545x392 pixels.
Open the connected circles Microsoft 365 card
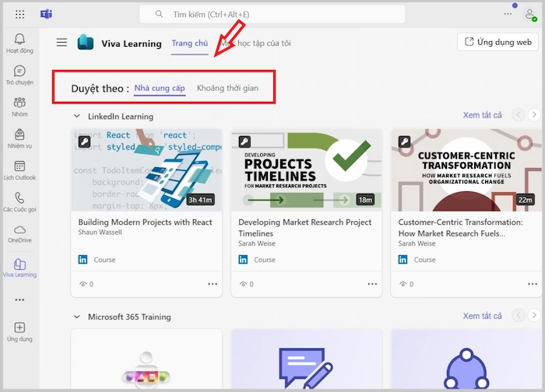click(466, 359)
